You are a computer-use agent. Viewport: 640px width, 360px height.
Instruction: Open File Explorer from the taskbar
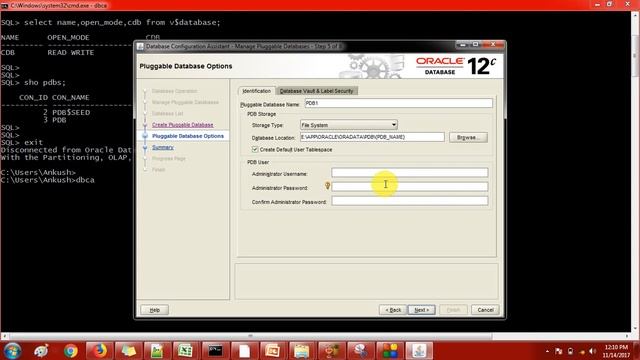tap(302, 351)
